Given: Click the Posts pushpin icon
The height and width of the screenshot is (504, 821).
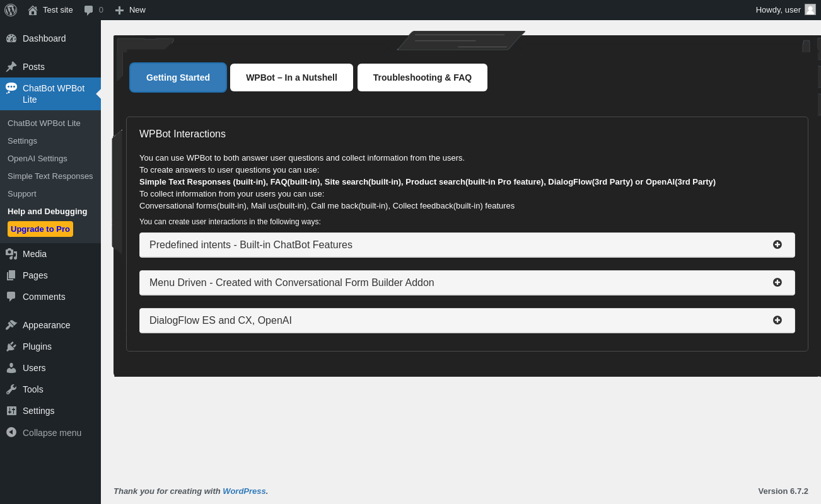Looking at the screenshot, I should coord(11,67).
